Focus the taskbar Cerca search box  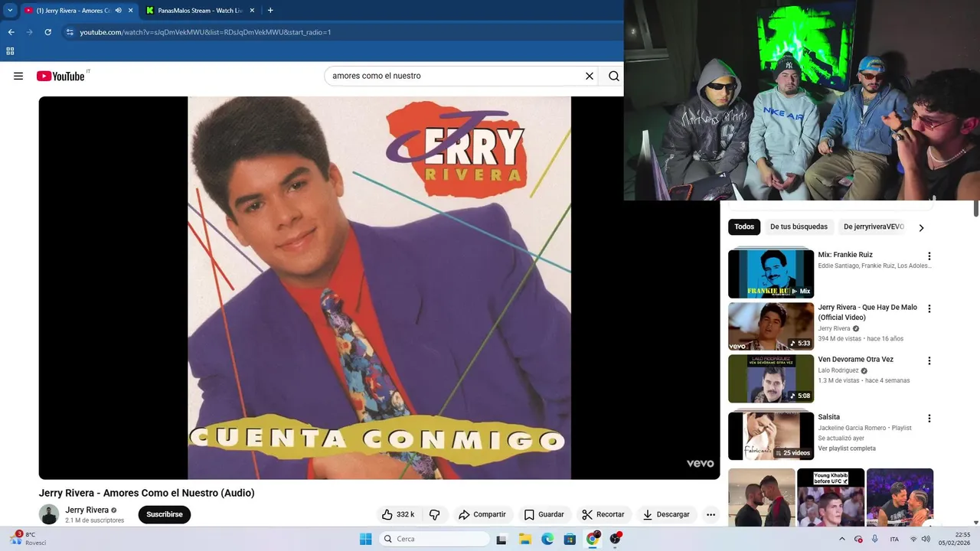434,539
